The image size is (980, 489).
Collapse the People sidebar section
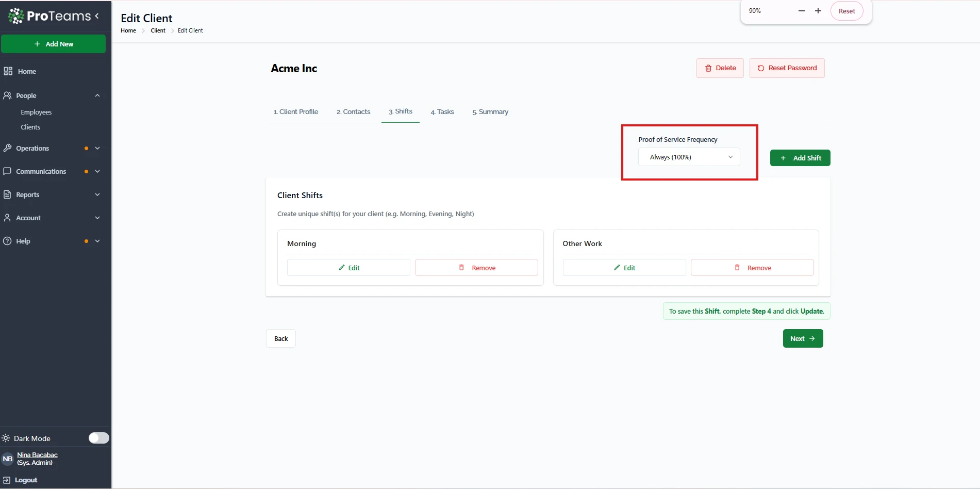tap(97, 95)
